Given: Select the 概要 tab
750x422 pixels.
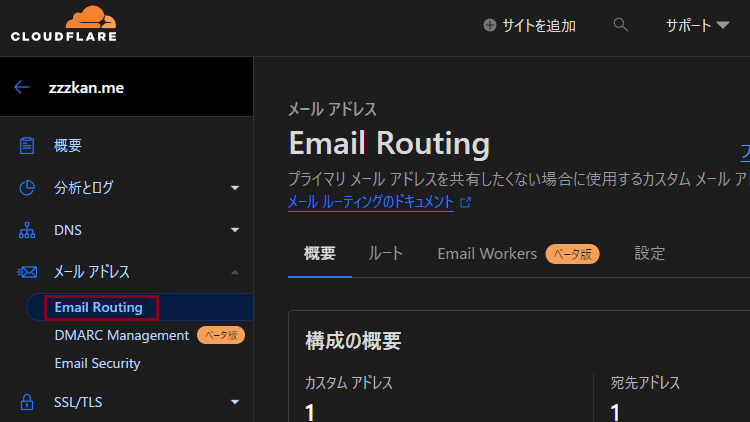Looking at the screenshot, I should [x=320, y=254].
